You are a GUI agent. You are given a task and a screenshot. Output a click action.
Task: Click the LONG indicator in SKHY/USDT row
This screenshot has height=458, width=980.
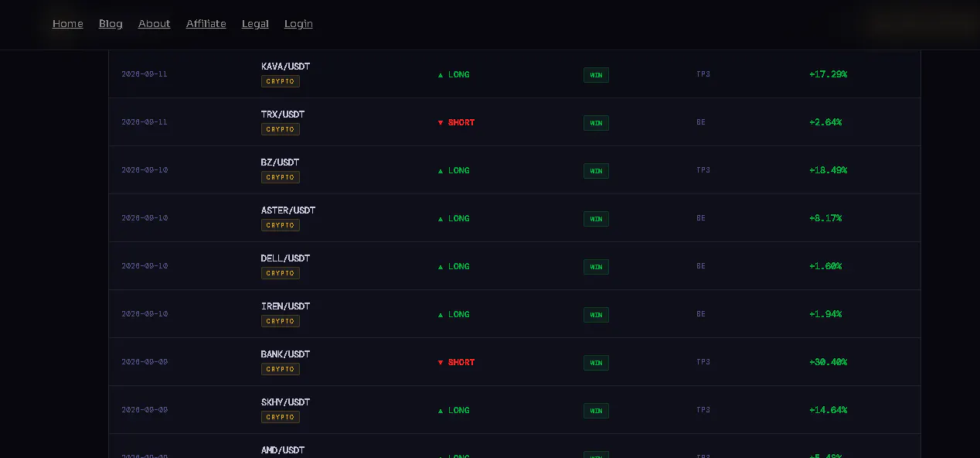(454, 411)
